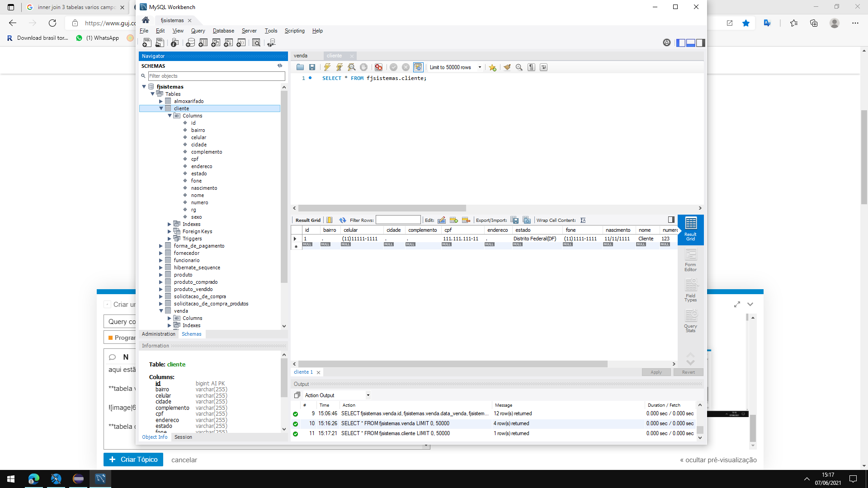Toggle invisible characters pilcrow icon
The image size is (868, 488).
tap(531, 67)
